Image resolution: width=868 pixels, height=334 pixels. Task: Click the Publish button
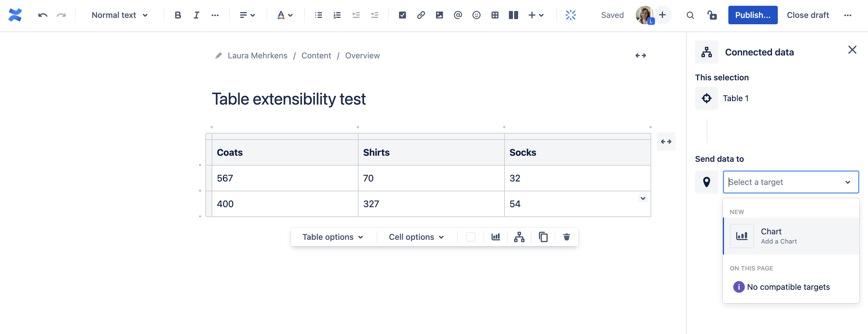click(x=752, y=15)
